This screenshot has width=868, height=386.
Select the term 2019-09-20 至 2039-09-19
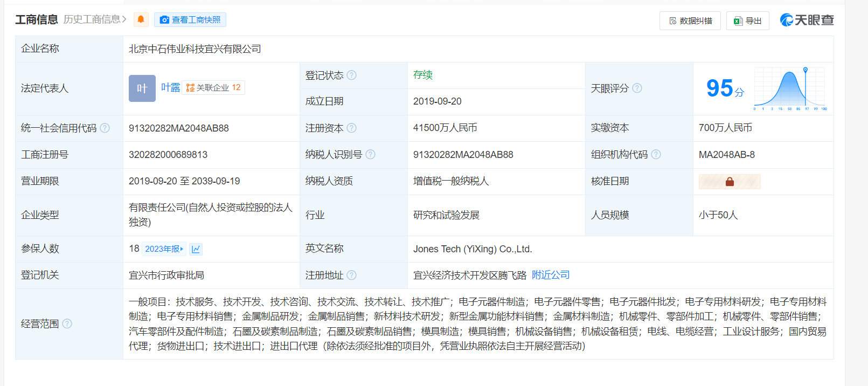[x=184, y=181]
